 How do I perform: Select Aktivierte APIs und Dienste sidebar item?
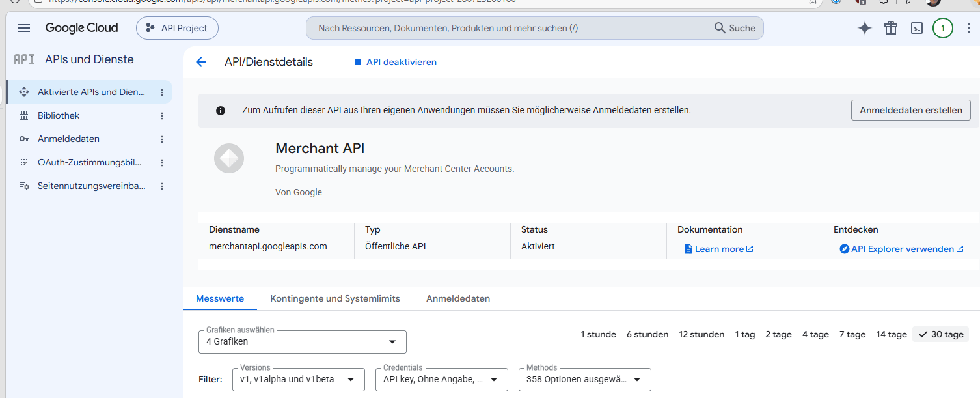pyautogui.click(x=89, y=92)
